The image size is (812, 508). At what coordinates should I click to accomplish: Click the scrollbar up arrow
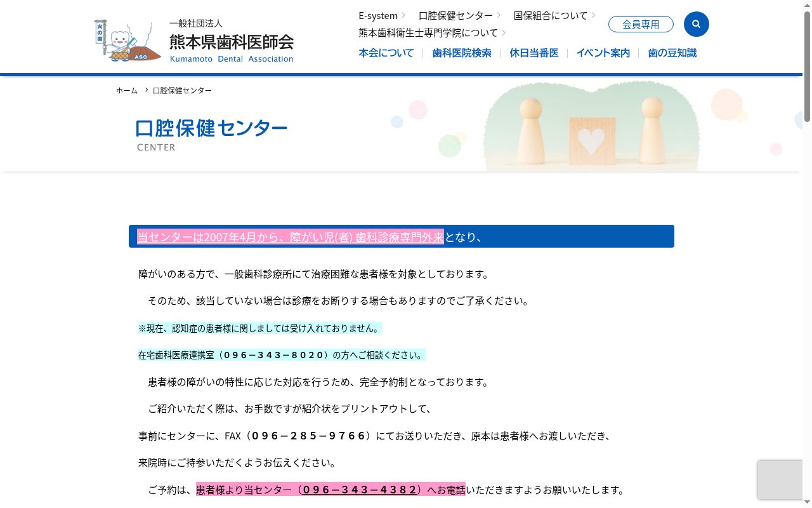pos(807,5)
